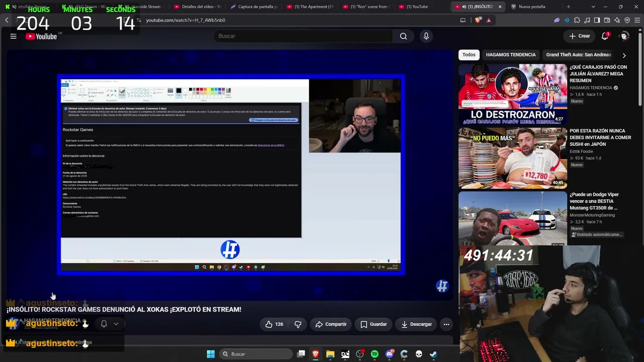Screen dimensions: 644x362
Task: Open the browser main menu
Action: [637, 20]
